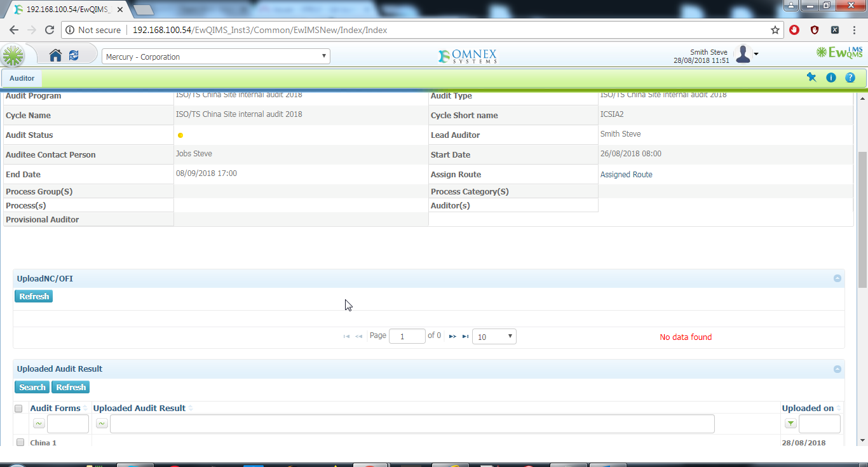Open the Mercury - Corporation site dropdown
Image resolution: width=868 pixels, height=467 pixels.
216,57
